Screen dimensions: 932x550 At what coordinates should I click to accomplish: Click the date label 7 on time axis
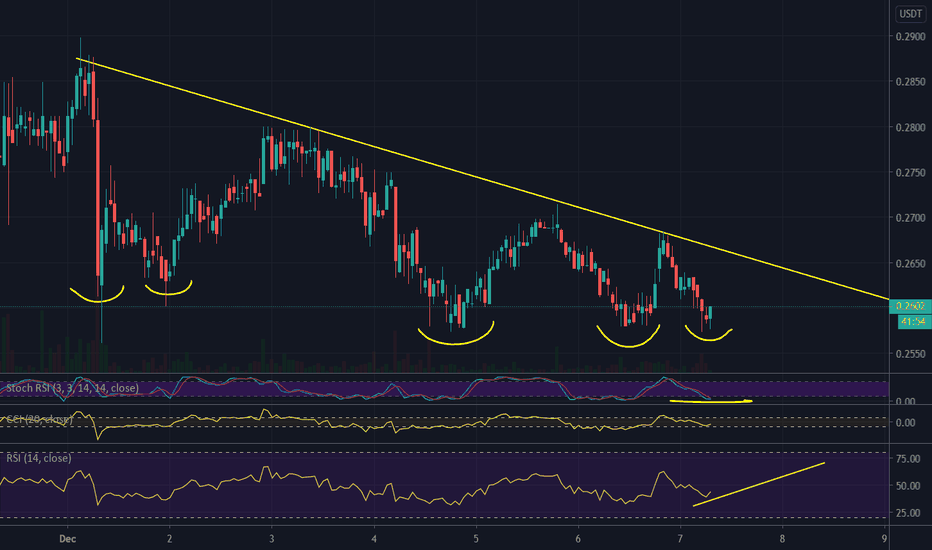click(680, 539)
